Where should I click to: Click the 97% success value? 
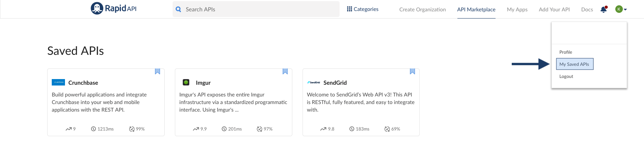pos(268,129)
